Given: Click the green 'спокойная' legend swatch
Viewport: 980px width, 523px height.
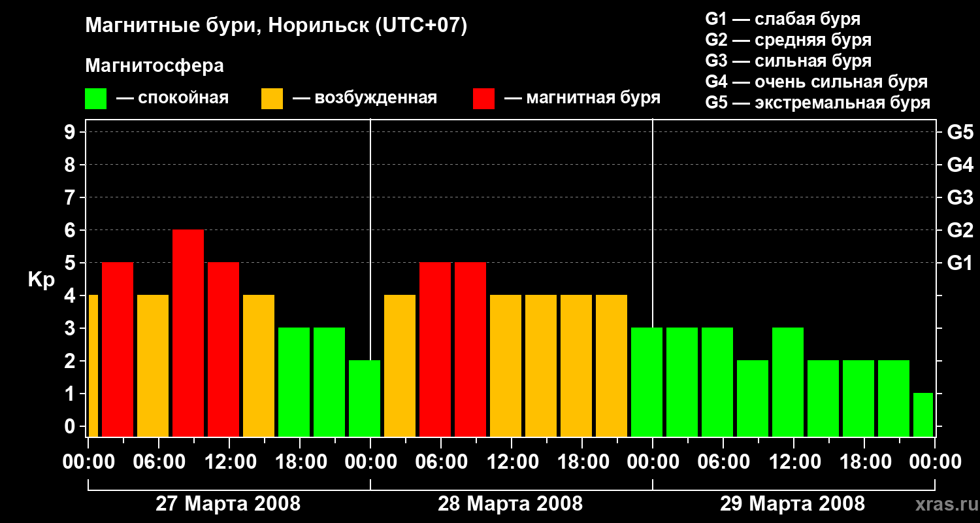Looking at the screenshot, I should point(96,99).
